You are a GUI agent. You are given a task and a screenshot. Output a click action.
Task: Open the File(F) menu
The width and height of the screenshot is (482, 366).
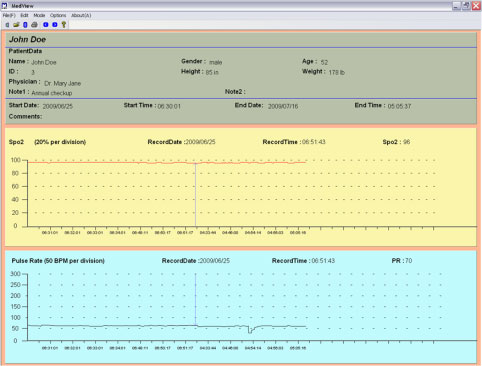click(x=9, y=15)
